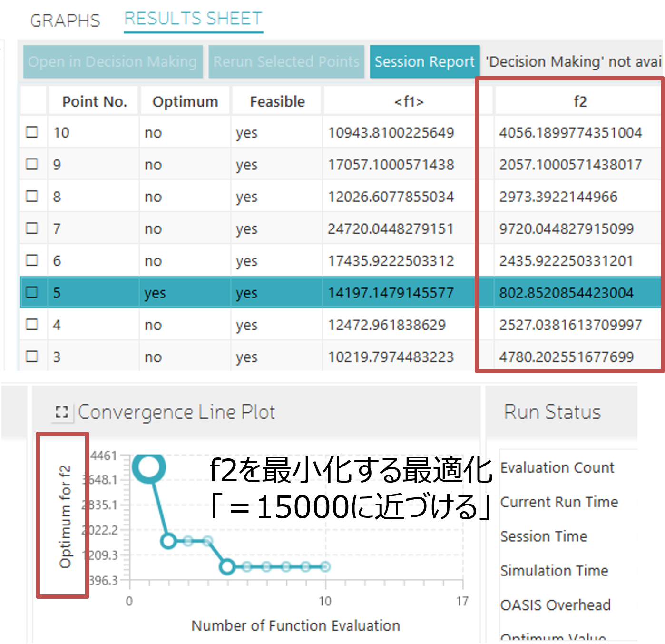Click Rerun Selected Points button
The image size is (665, 644).
pyautogui.click(x=286, y=61)
